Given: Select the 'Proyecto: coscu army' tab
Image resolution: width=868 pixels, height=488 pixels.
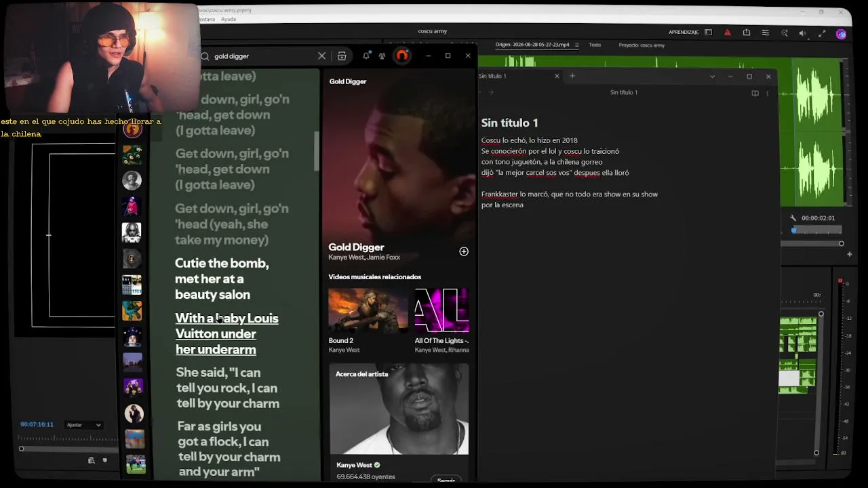Looking at the screenshot, I should pyautogui.click(x=642, y=45).
